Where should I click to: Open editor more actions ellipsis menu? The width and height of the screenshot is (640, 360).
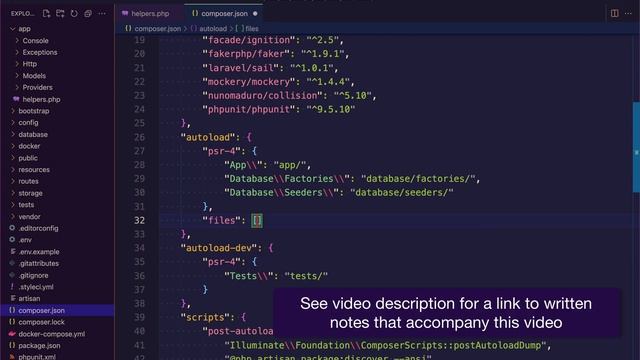[x=629, y=13]
